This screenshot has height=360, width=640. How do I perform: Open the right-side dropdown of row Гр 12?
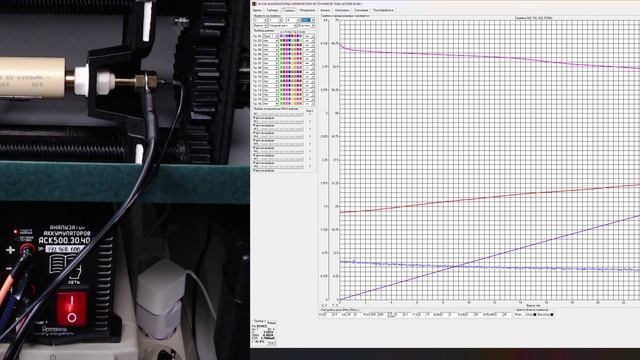309,86
